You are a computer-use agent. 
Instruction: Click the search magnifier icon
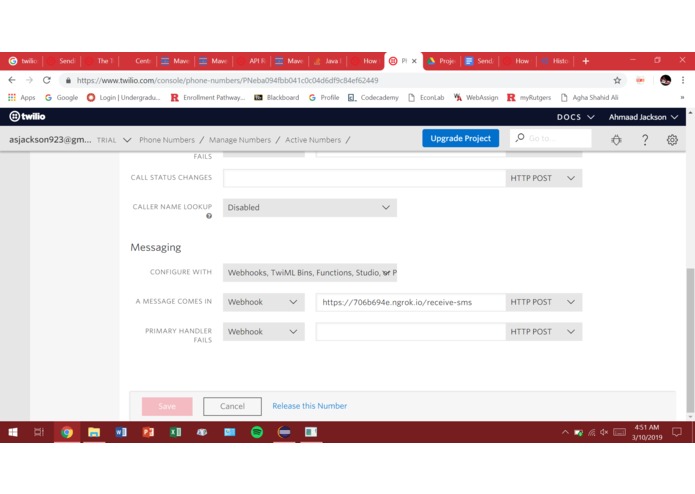(x=520, y=138)
